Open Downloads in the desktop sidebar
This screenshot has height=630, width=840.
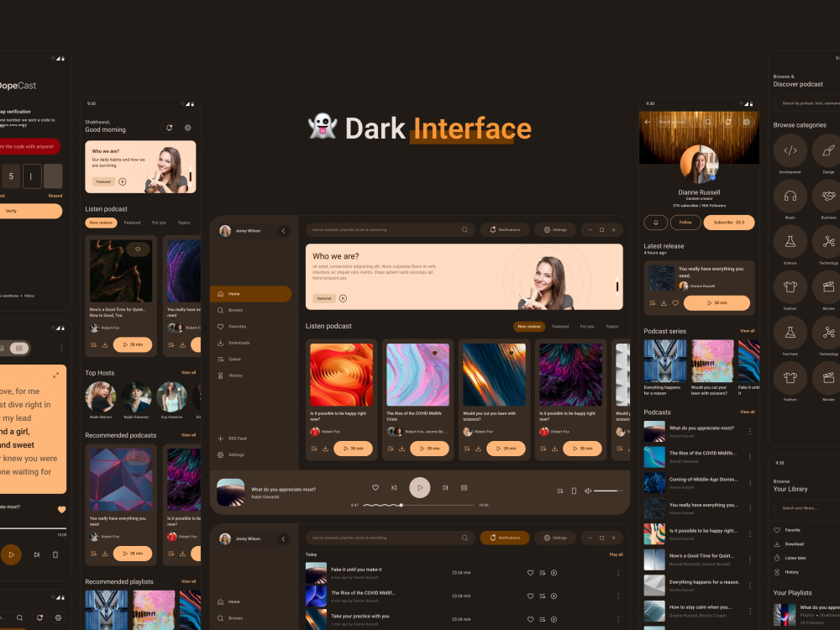233,343
